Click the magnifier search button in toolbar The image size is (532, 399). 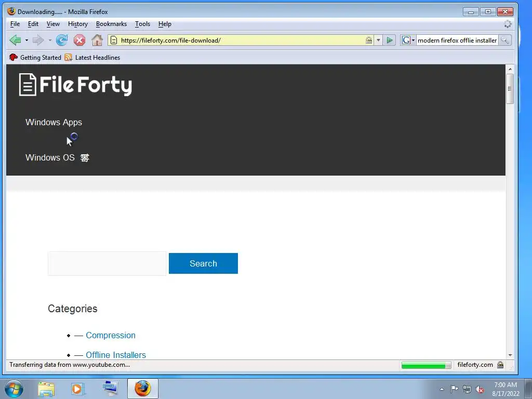505,41
